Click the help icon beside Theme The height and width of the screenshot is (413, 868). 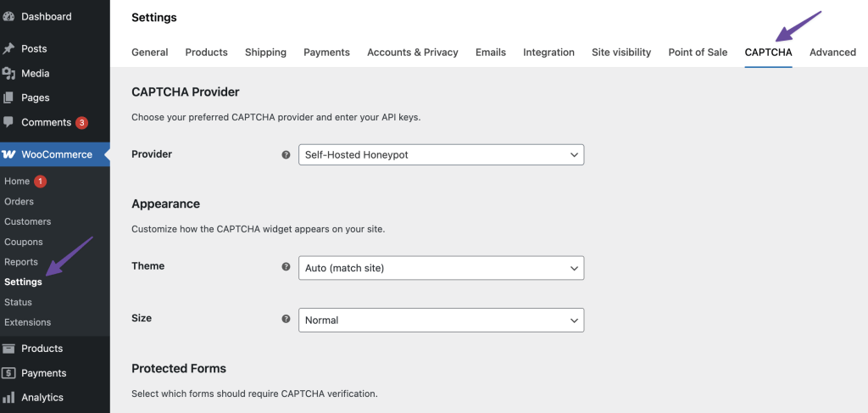[x=286, y=266]
